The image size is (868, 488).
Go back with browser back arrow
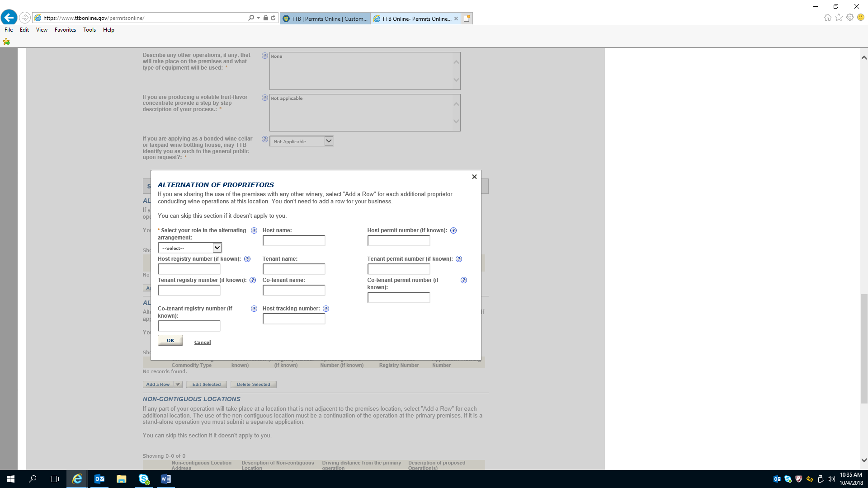[9, 18]
